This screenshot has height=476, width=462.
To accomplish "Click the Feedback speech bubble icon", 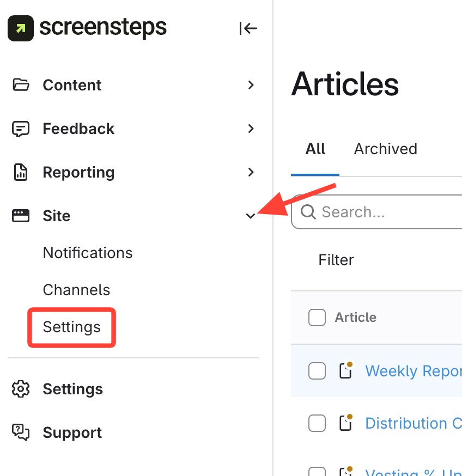I will point(21,129).
